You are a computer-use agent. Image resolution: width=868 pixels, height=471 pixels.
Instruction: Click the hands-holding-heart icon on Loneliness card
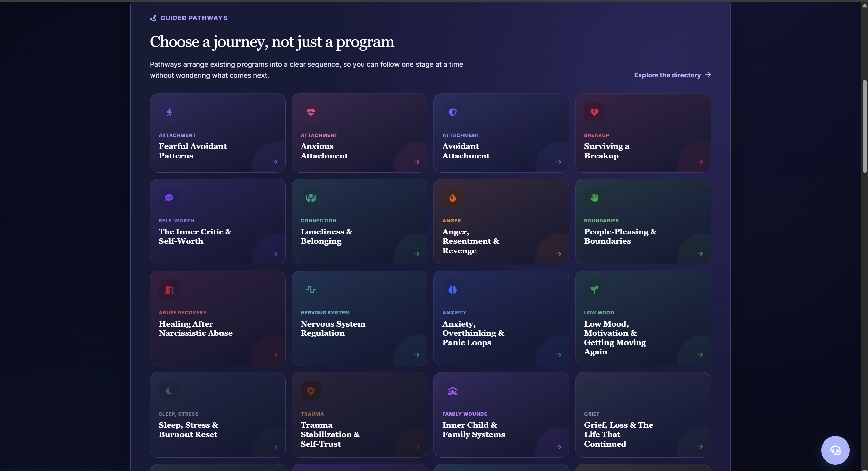[311, 198]
